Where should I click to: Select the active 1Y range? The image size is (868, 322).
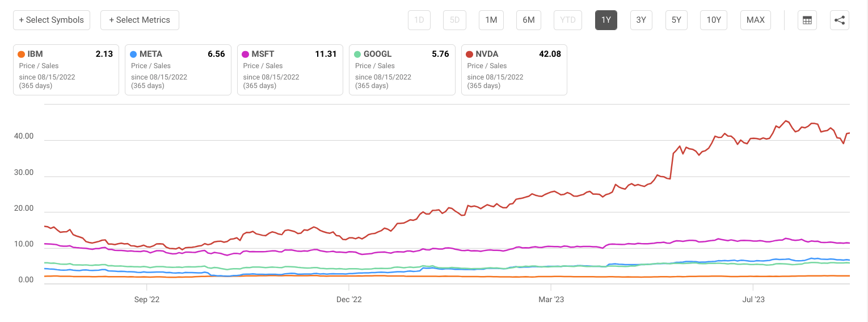point(606,20)
